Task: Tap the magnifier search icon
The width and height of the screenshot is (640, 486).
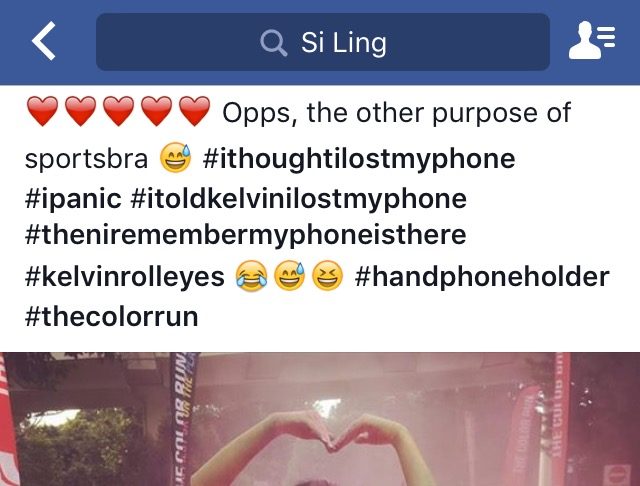Action: 273,42
